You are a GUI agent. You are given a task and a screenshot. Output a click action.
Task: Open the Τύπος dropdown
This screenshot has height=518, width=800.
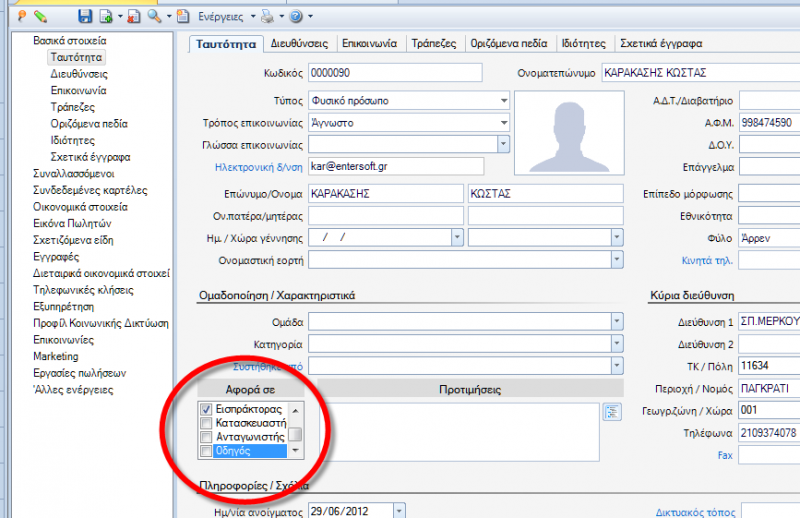[x=504, y=101]
